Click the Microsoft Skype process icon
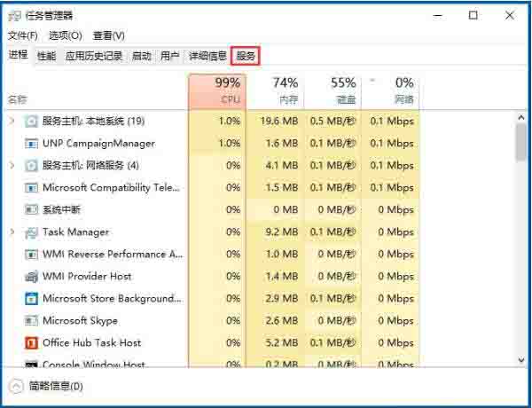Image resolution: width=532 pixels, height=408 pixels. 32,320
